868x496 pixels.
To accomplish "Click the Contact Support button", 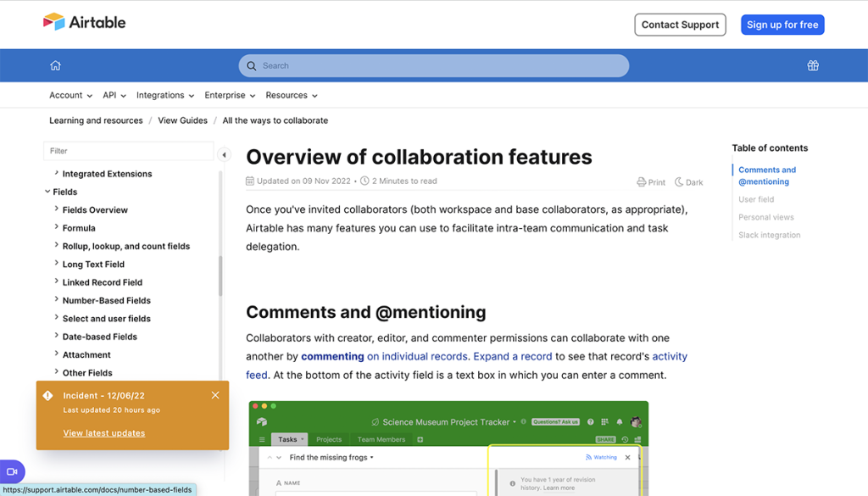I will 680,25.
